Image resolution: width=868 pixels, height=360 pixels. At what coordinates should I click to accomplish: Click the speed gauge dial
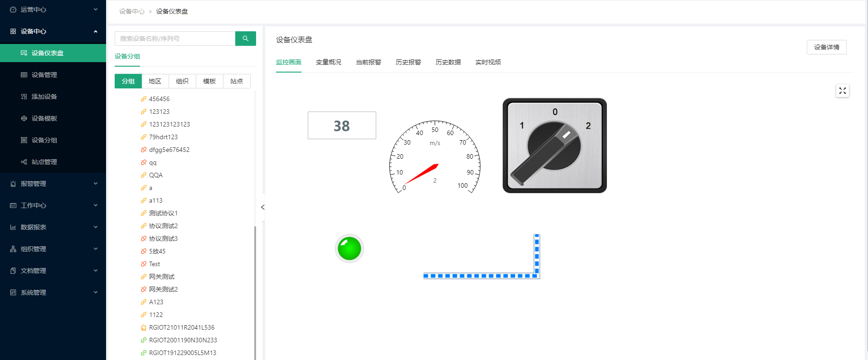pyautogui.click(x=434, y=157)
